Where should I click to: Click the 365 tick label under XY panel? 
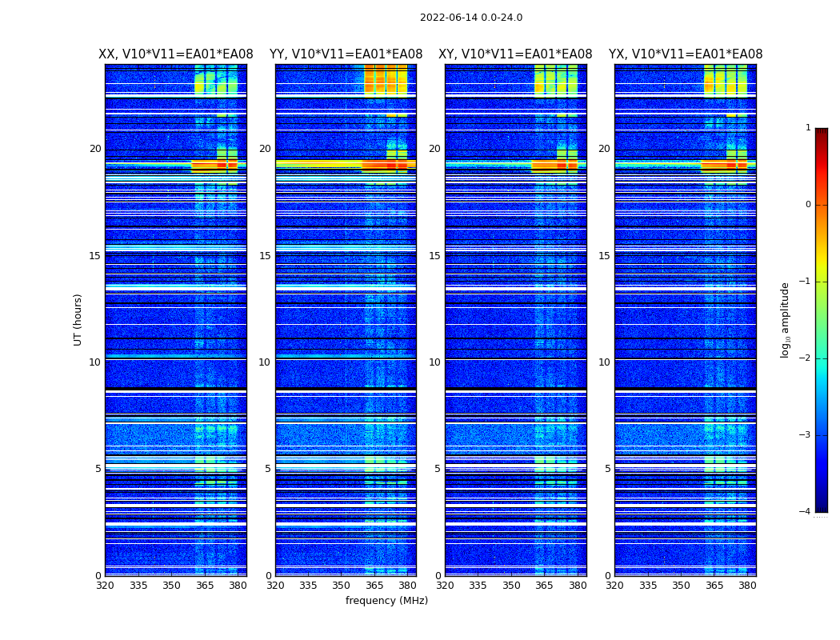point(544,586)
